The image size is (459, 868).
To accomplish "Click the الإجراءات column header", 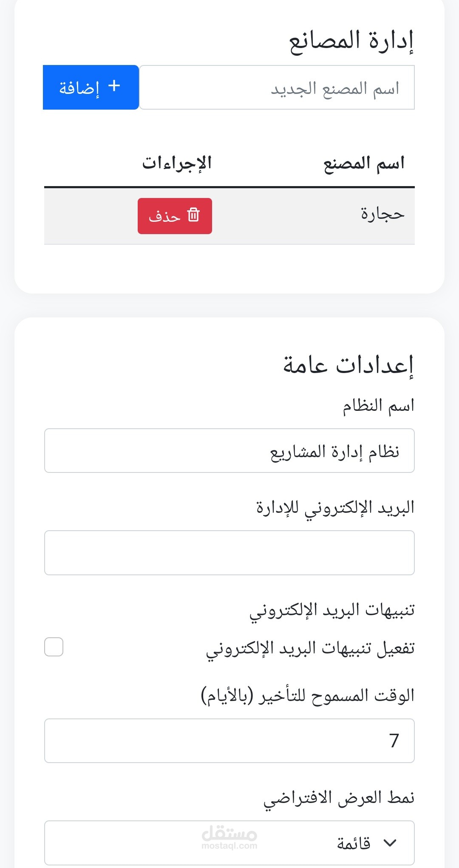I will point(177,163).
